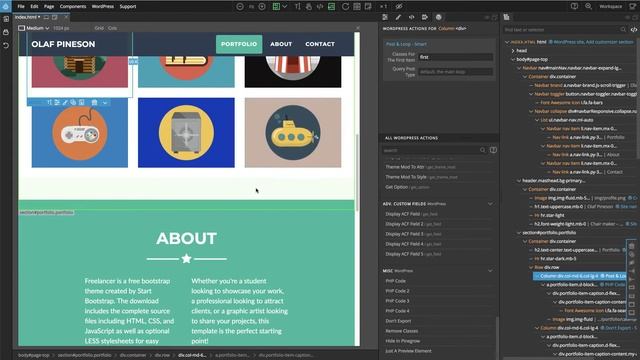The image size is (640, 360).
Task: Open the Edit menu
Action: [x=34, y=7]
